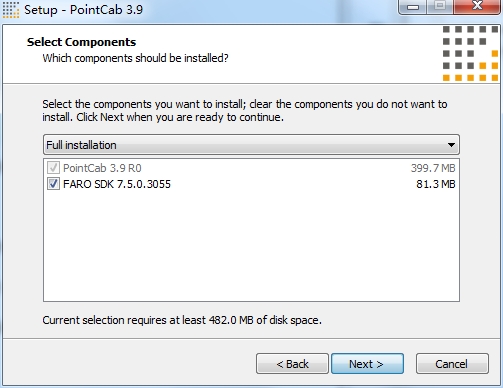Select the PointCab 3.9 R0 component label

102,168
